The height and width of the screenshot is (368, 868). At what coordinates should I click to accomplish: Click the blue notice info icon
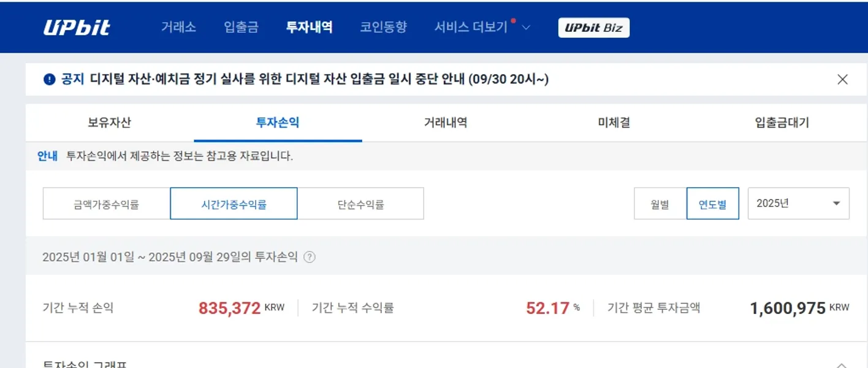pyautogui.click(x=48, y=79)
